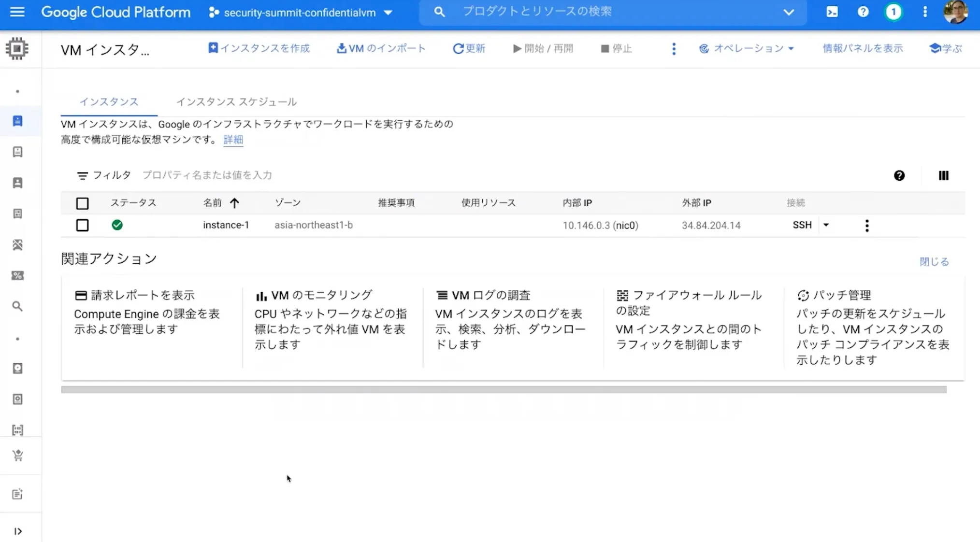Open toolbar overflow three-dot menu
Screen dimensions: 980x542
(x=674, y=48)
